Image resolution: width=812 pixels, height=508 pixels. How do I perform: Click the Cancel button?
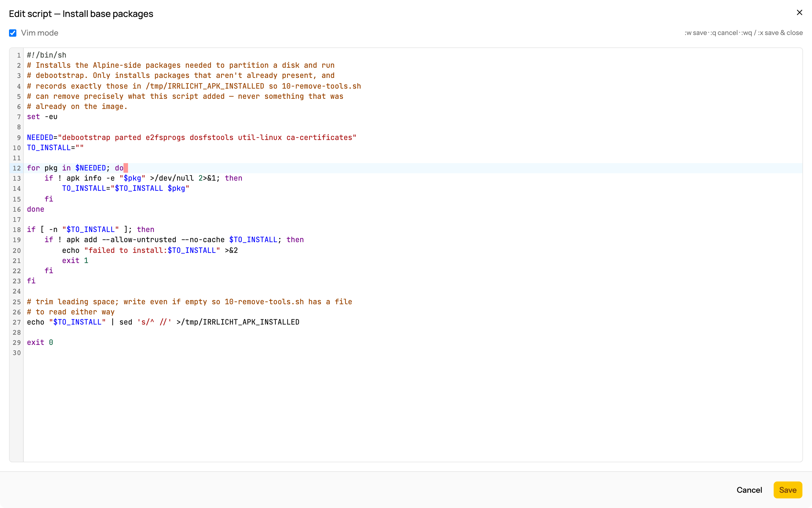749,490
